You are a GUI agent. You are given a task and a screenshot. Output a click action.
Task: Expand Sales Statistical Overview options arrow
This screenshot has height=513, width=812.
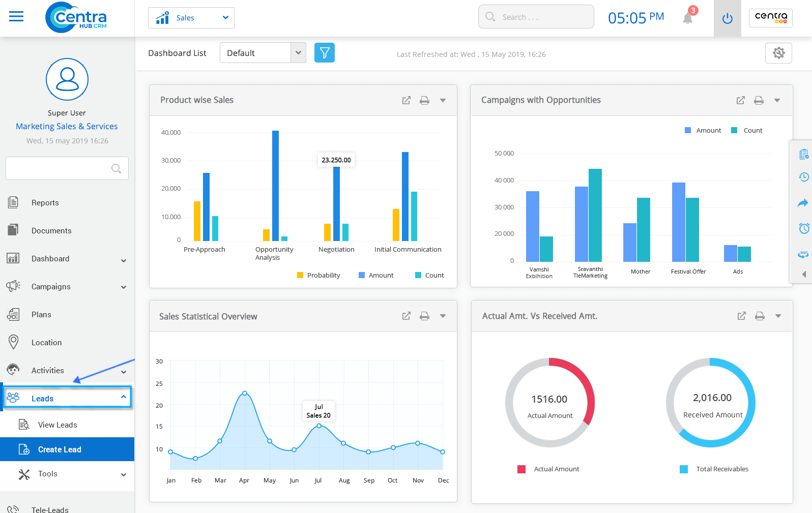(x=443, y=316)
